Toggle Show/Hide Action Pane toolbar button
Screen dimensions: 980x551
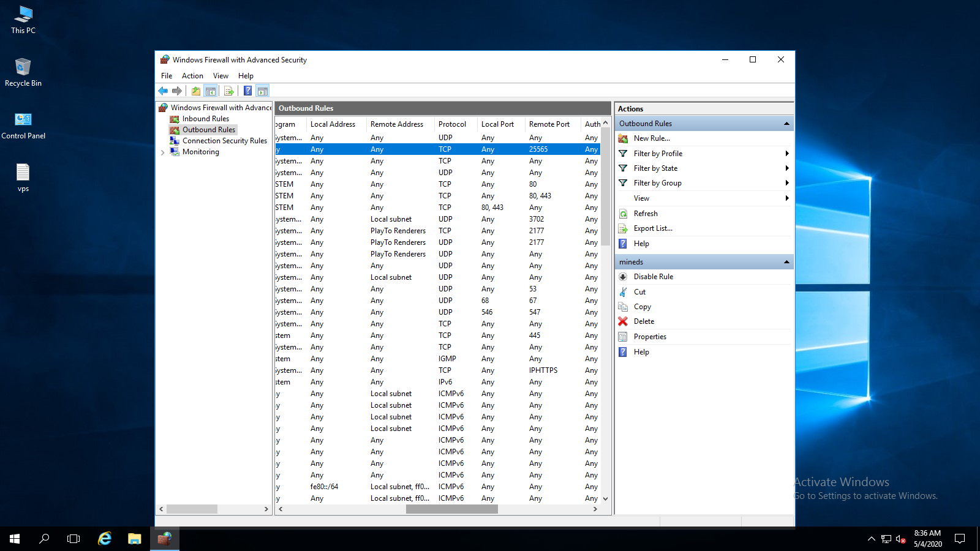click(263, 91)
